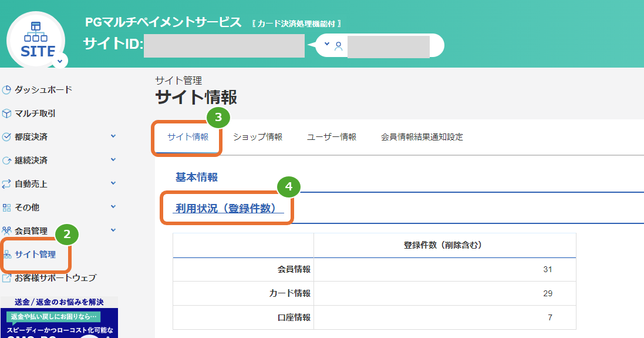Select the カード情報 row label

(290, 293)
